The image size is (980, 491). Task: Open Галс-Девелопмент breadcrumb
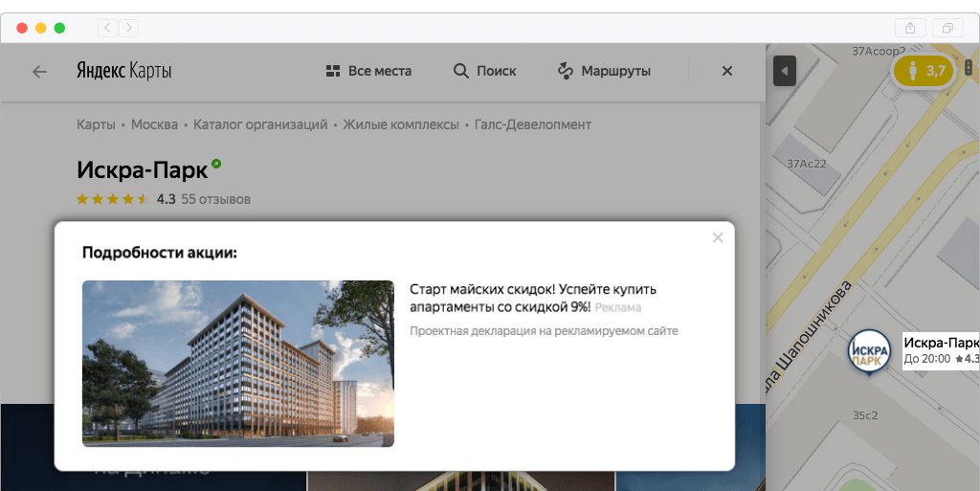tap(532, 124)
